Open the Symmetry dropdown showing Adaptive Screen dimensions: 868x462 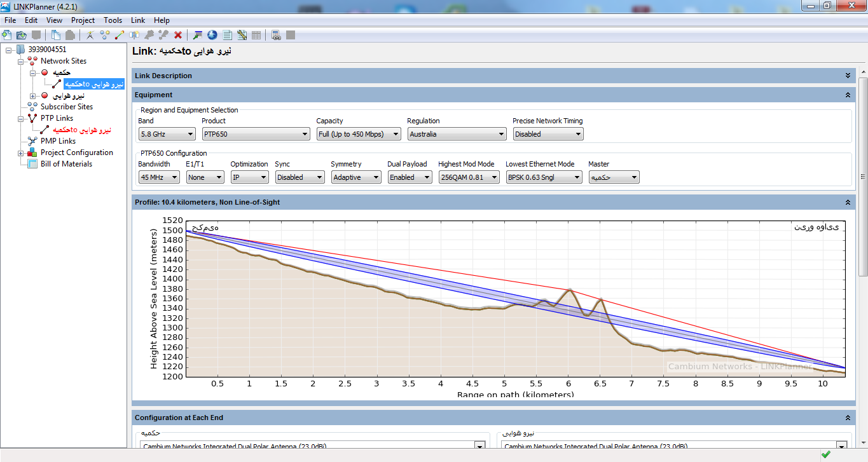click(356, 177)
